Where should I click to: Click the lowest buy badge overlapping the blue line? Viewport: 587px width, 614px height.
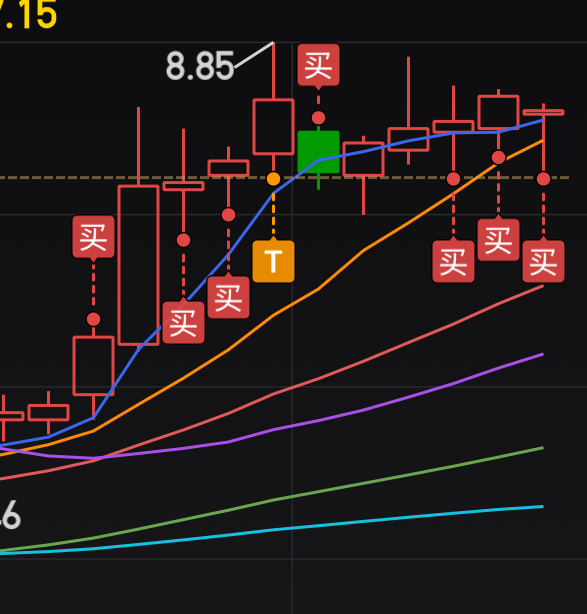(183, 323)
